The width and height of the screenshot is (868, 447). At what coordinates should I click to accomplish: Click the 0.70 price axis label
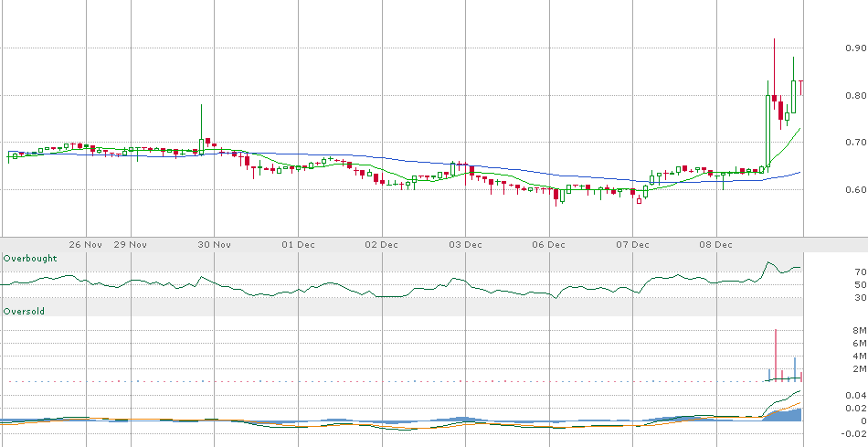click(856, 143)
